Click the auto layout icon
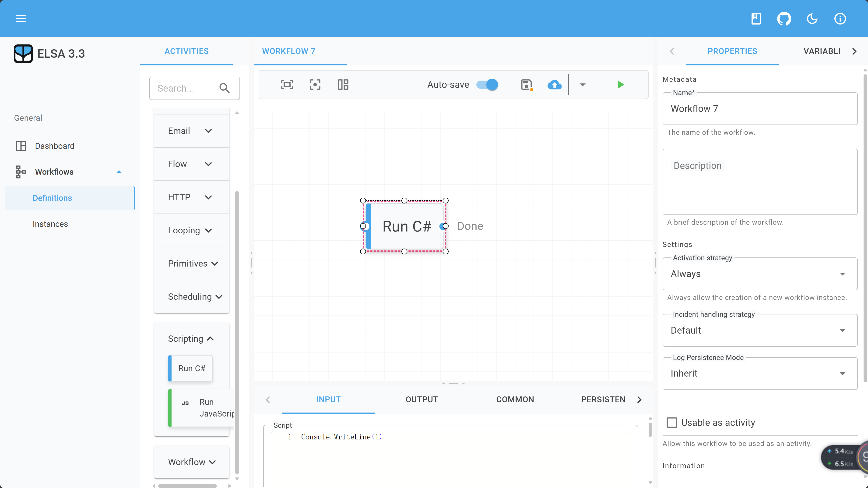The width and height of the screenshot is (868, 488). coord(343,84)
